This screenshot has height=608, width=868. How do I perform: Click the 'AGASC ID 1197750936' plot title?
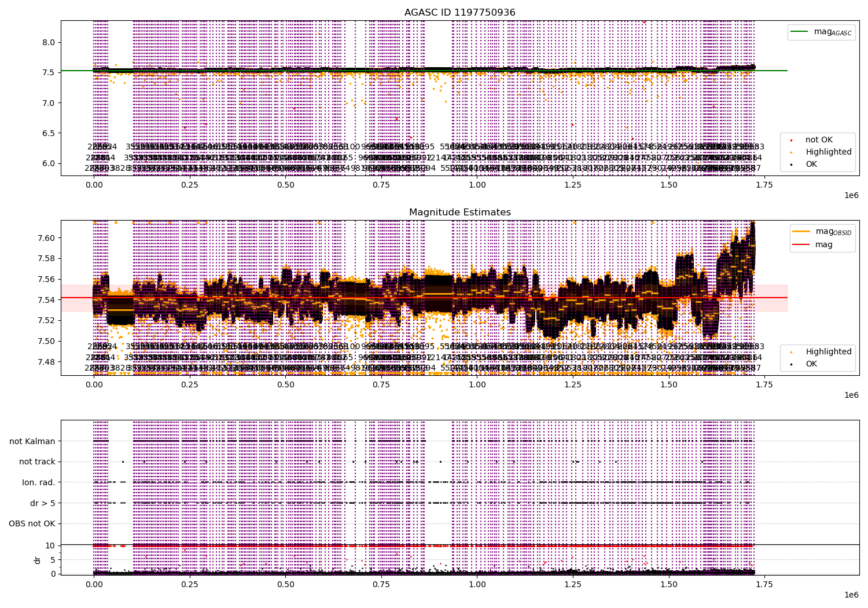pyautogui.click(x=460, y=13)
